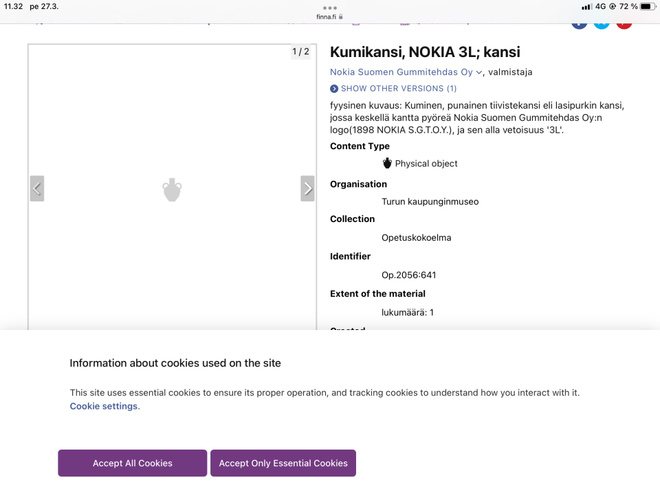The height and width of the screenshot is (495, 660).
Task: Tap the Facebook share icon
Action: tap(579, 24)
